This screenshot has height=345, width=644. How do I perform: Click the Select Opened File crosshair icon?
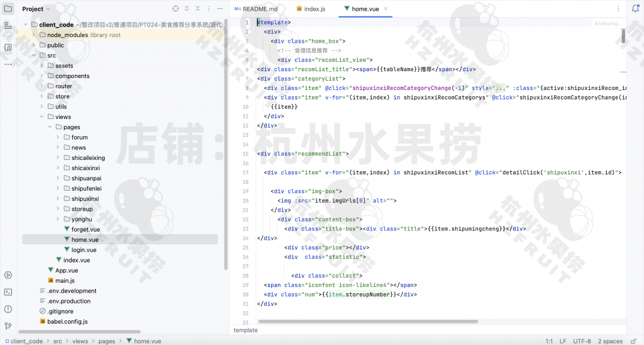point(175,9)
